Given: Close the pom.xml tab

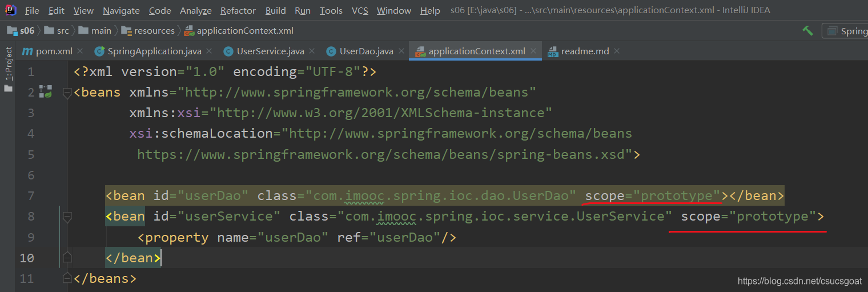Looking at the screenshot, I should tap(80, 51).
